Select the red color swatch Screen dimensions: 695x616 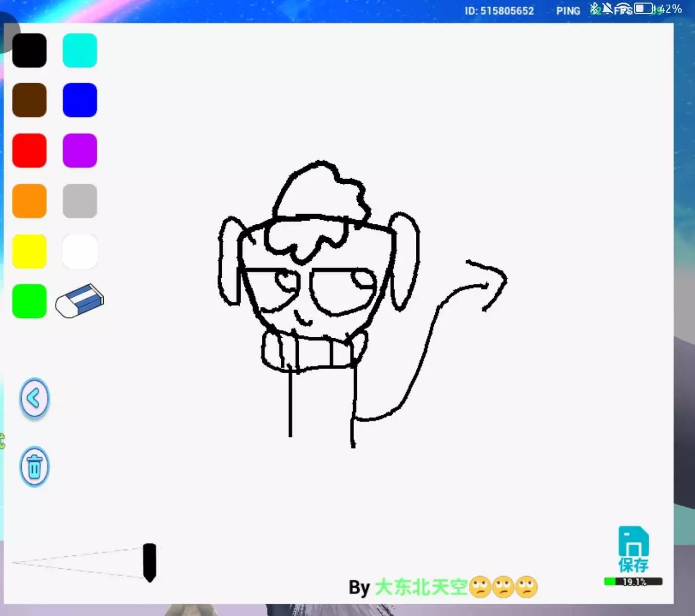pyautogui.click(x=29, y=150)
